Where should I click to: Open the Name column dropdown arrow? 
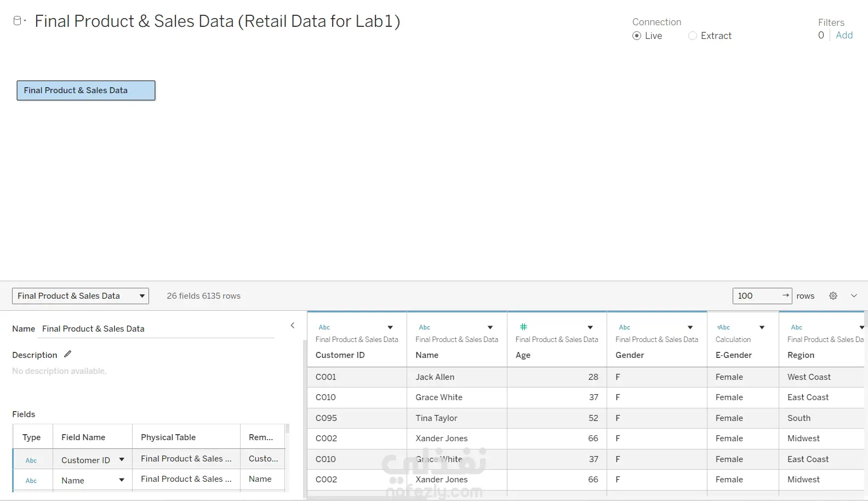click(490, 327)
